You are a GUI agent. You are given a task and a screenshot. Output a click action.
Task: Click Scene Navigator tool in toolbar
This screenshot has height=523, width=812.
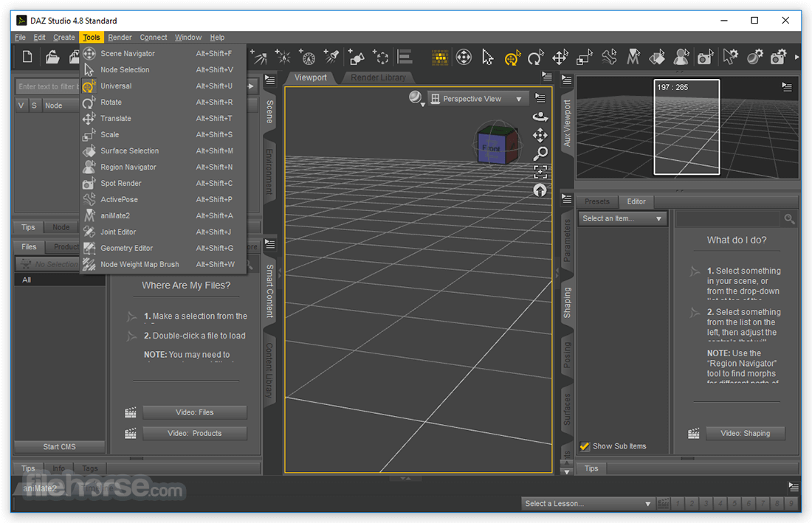coord(464,57)
